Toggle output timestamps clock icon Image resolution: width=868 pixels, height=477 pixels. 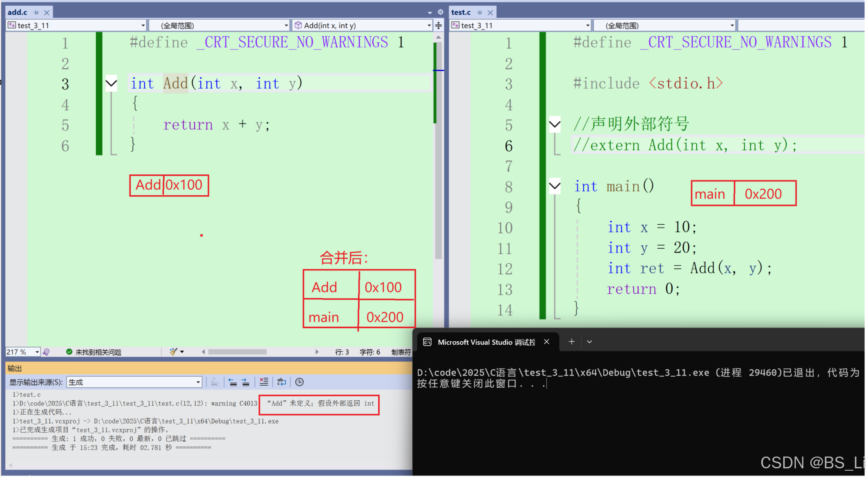pyautogui.click(x=299, y=382)
